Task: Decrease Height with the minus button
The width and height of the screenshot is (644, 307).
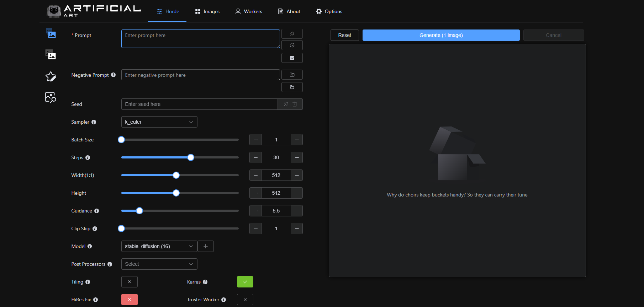Action: (x=255, y=193)
